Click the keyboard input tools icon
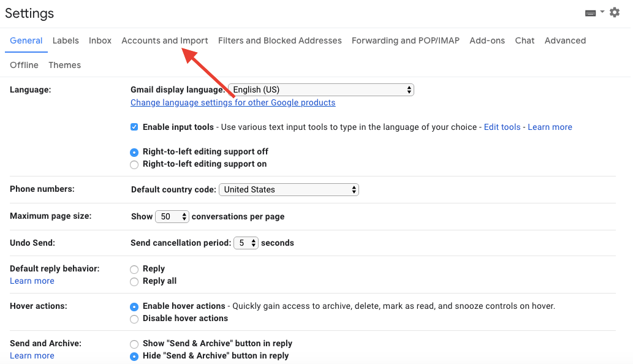 [590, 13]
